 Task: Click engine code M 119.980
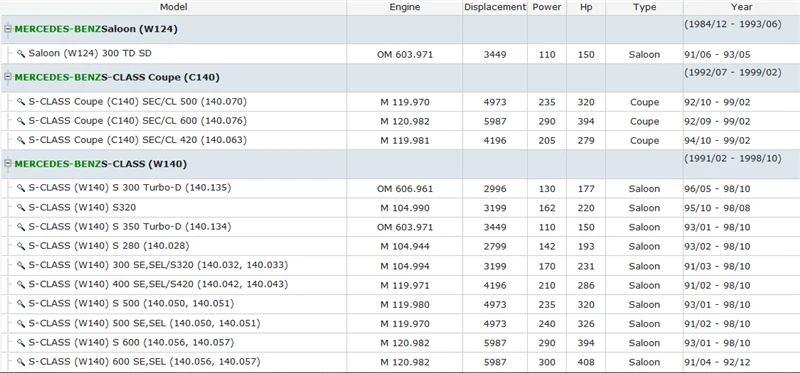tap(405, 305)
